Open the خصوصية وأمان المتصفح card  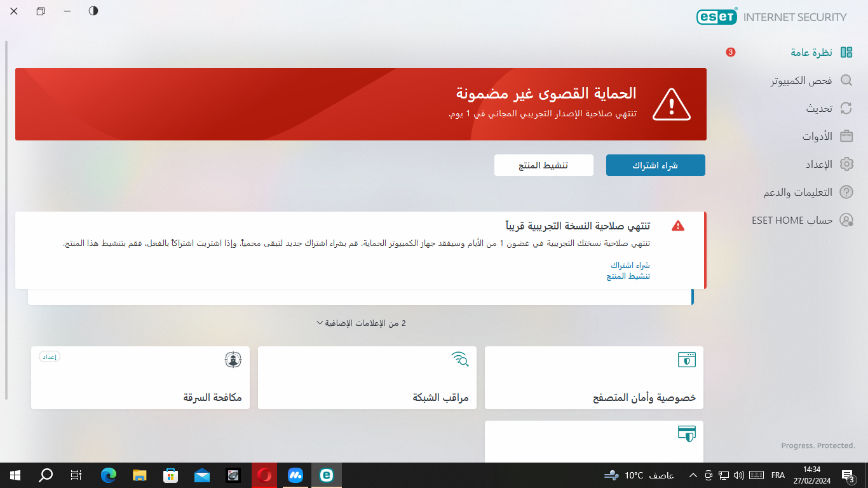(594, 377)
